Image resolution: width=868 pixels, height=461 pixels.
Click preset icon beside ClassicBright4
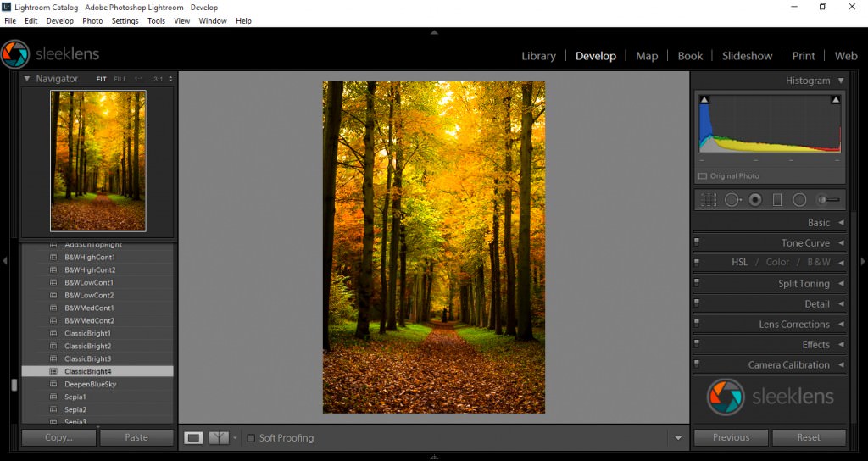coord(53,371)
